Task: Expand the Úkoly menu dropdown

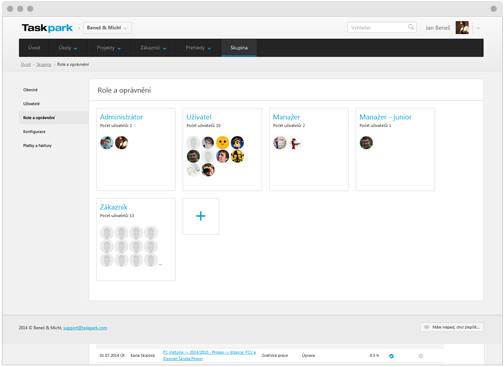Action: 68,48
